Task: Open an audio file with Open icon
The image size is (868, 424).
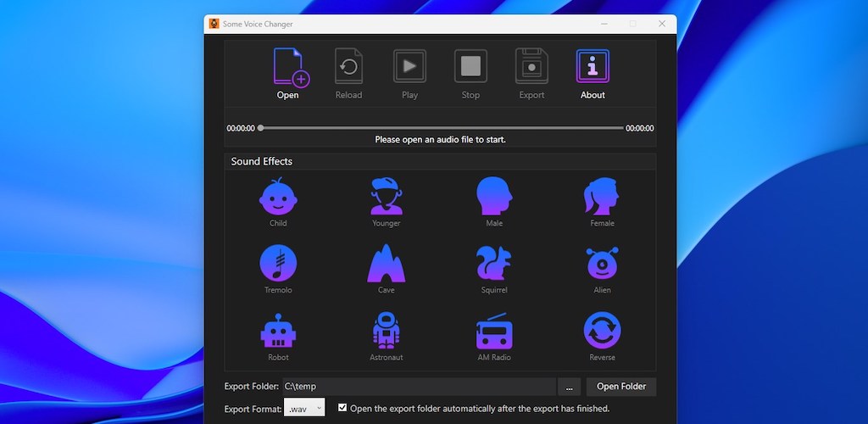Action: 288,68
